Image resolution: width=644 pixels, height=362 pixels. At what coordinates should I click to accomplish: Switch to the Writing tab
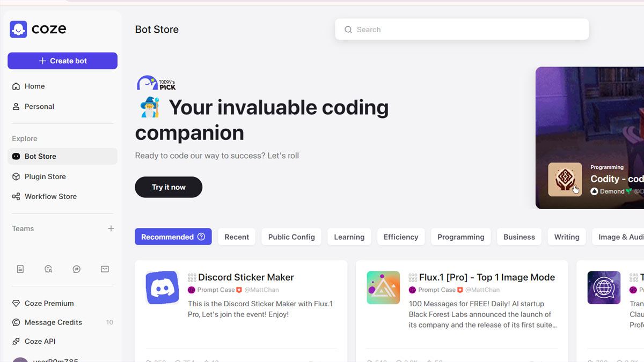tap(567, 237)
